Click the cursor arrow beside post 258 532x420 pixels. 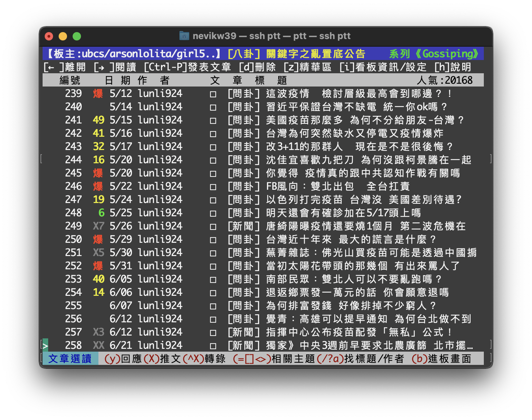pyautogui.click(x=45, y=345)
